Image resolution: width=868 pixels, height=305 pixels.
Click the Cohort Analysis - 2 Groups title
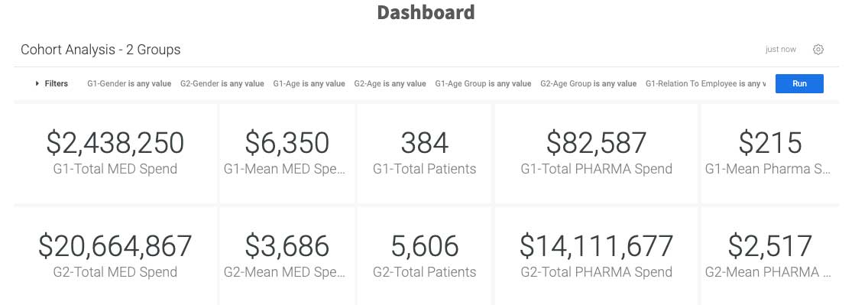[x=101, y=49]
